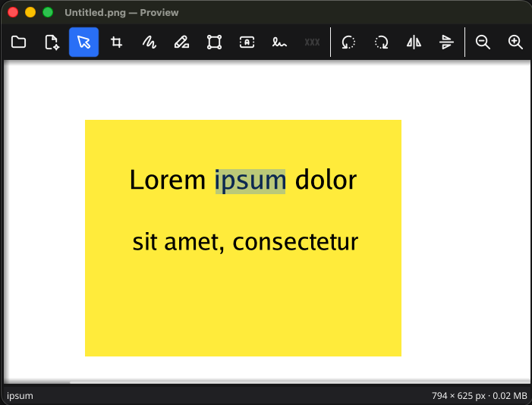This screenshot has width=532, height=405.
Task: Click the highlighted word ipsum
Action: [x=250, y=181]
